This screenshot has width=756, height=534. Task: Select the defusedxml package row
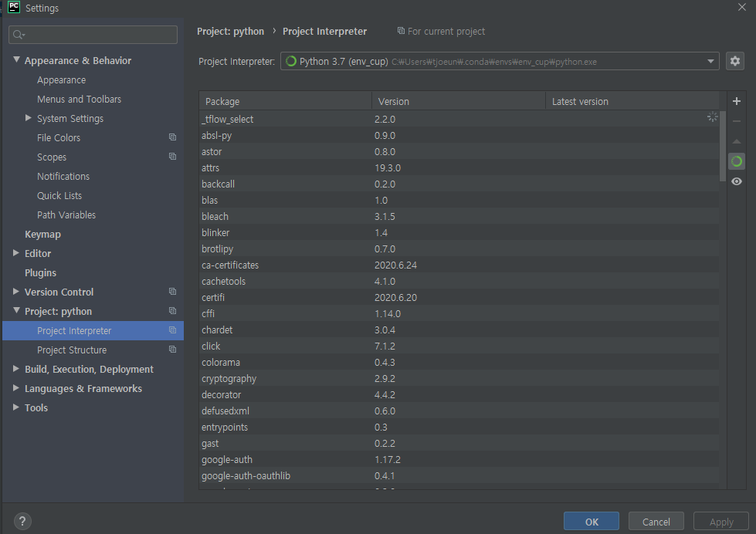pos(459,411)
